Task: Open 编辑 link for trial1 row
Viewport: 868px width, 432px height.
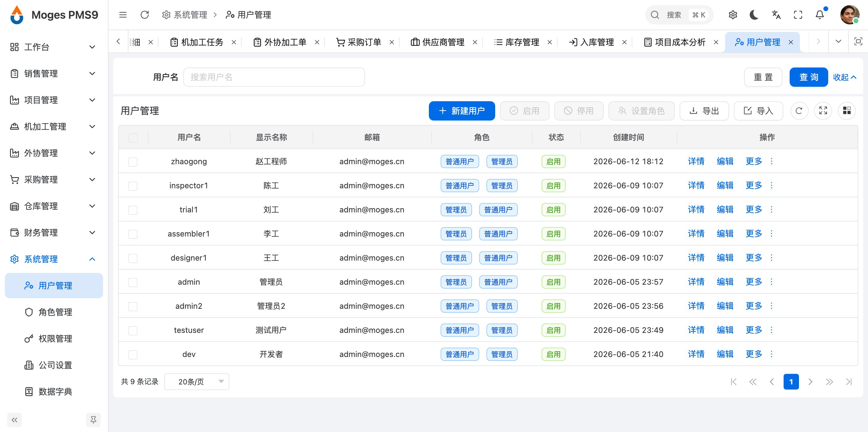Action: [x=725, y=209]
